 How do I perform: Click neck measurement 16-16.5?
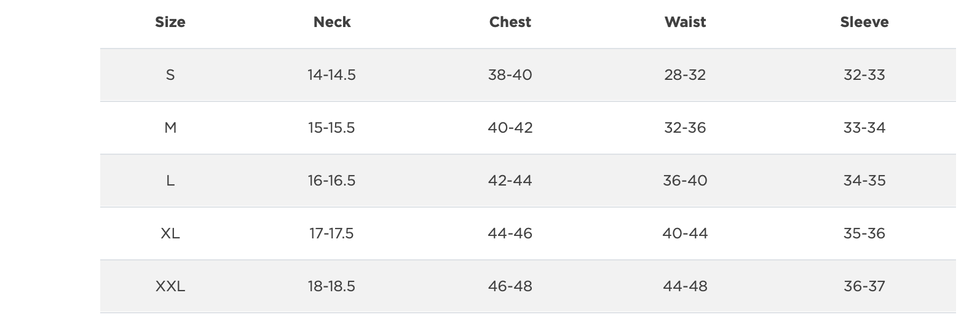(x=332, y=181)
